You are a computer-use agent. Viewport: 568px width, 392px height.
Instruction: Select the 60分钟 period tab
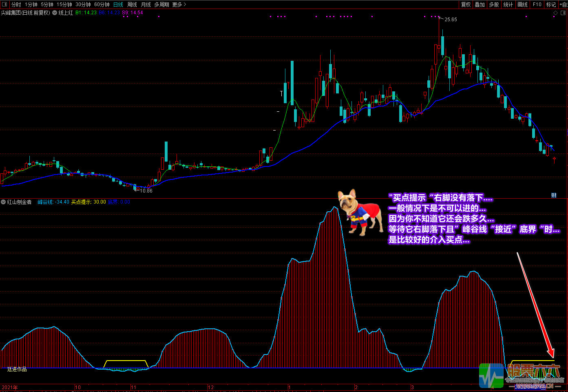pos(102,4)
